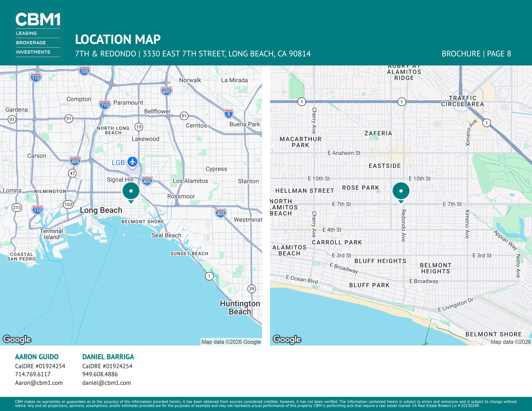Click the ROSE PARK neighborhood label
Viewport: 532px width, 411px height.
click(361, 188)
